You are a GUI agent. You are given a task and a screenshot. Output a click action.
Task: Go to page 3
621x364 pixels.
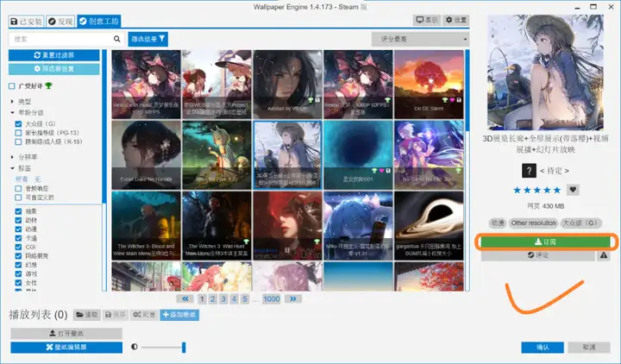pos(223,299)
